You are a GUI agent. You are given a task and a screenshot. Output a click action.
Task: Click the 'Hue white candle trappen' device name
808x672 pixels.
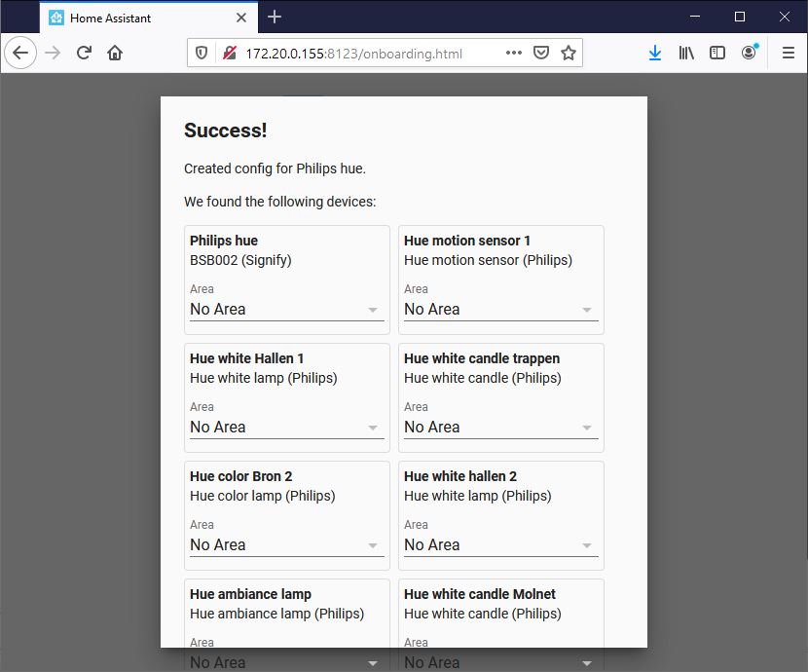pyautogui.click(x=482, y=358)
